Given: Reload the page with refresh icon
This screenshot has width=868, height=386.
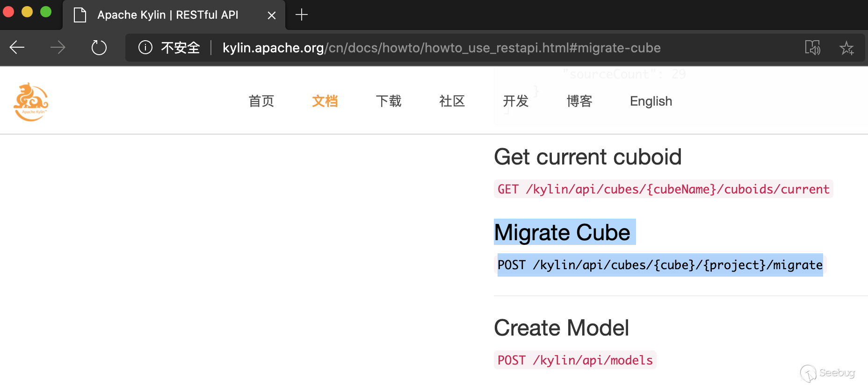Looking at the screenshot, I should (99, 47).
